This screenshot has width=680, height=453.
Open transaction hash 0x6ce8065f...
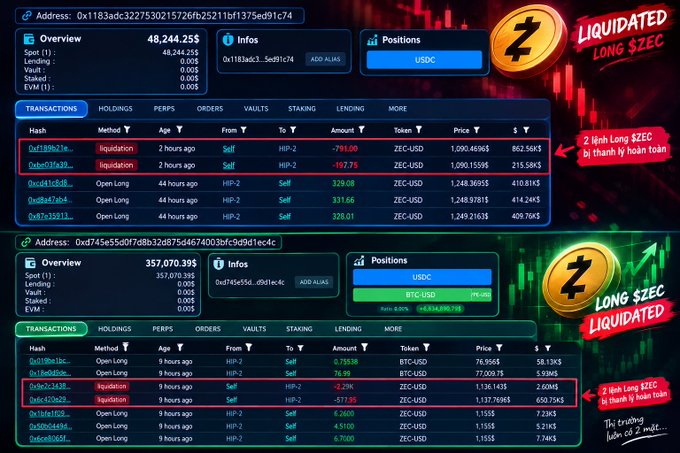[x=49, y=438]
